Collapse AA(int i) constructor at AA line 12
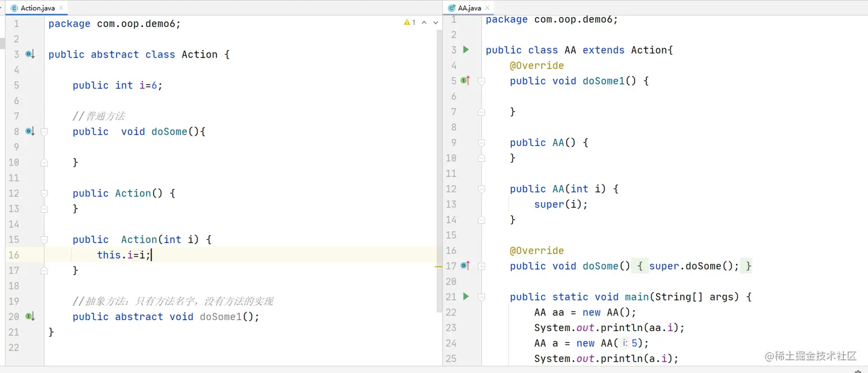The height and width of the screenshot is (373, 868). (x=482, y=189)
